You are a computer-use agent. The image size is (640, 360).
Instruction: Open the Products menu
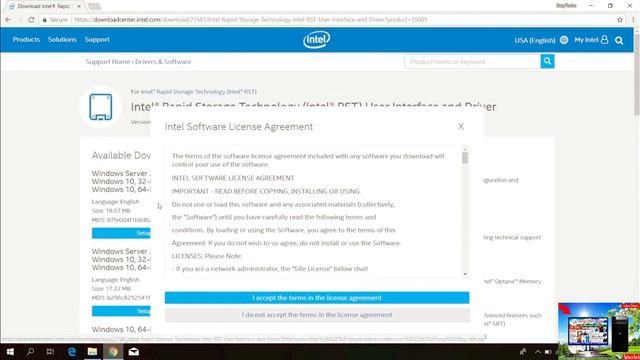coord(26,40)
